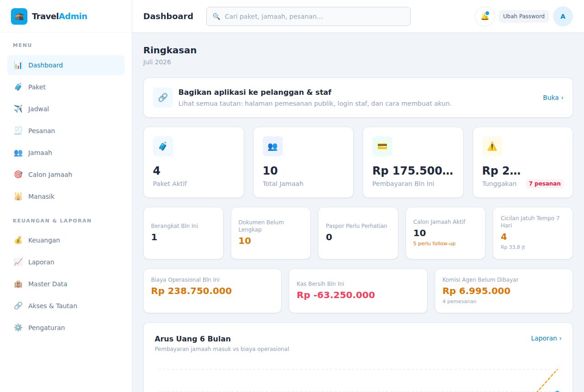Click the Calon Jamaah target icon

coord(18,175)
